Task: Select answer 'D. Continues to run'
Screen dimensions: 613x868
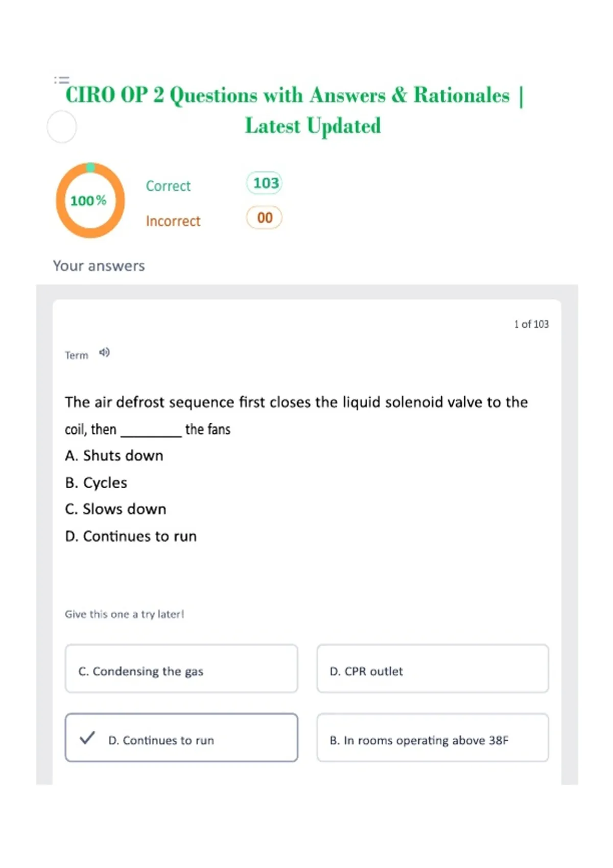Action: click(x=181, y=738)
